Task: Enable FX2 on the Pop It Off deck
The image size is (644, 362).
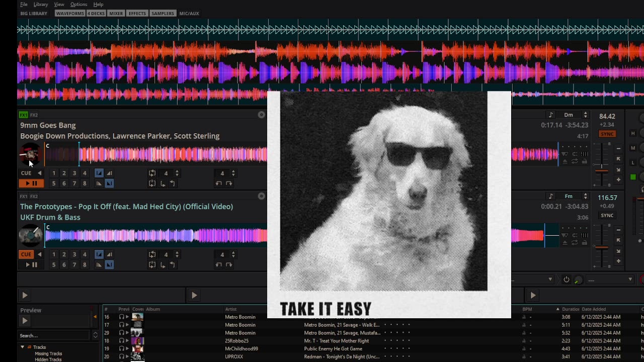Action: (x=34, y=197)
